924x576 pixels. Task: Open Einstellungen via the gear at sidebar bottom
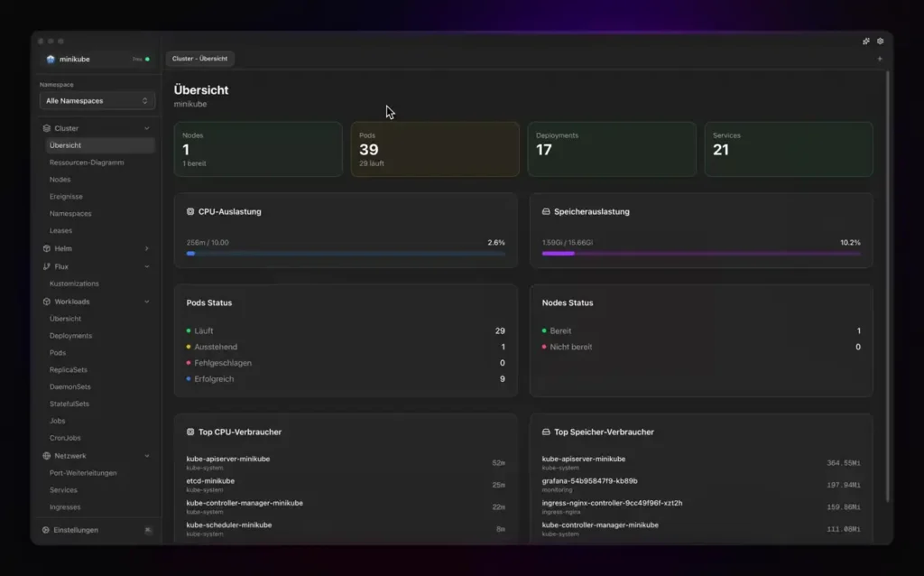(46, 530)
